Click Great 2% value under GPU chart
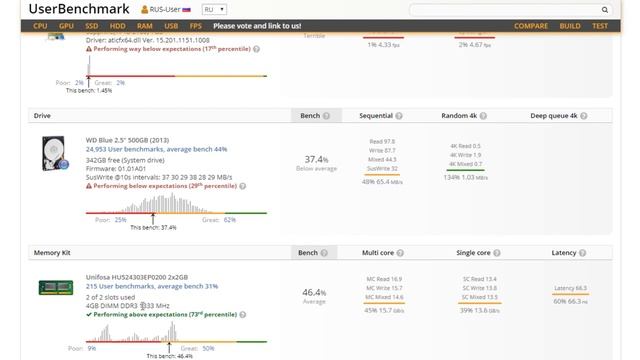 120,83
